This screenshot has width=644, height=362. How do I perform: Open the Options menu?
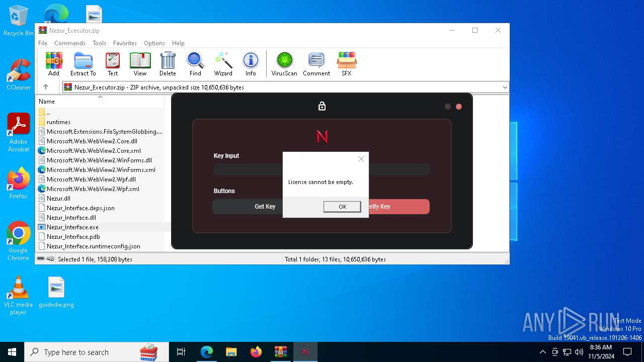pyautogui.click(x=154, y=43)
